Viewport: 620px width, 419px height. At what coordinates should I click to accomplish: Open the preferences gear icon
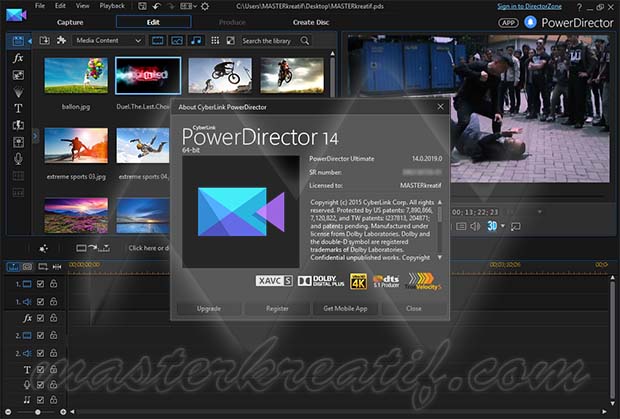(x=205, y=6)
